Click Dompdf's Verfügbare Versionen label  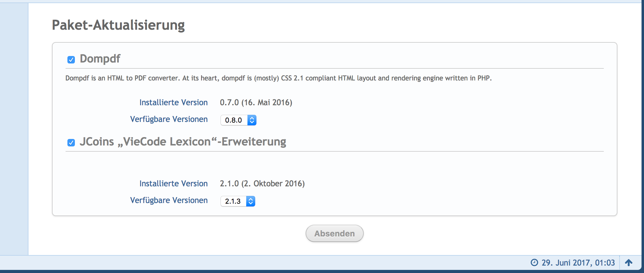[169, 119]
